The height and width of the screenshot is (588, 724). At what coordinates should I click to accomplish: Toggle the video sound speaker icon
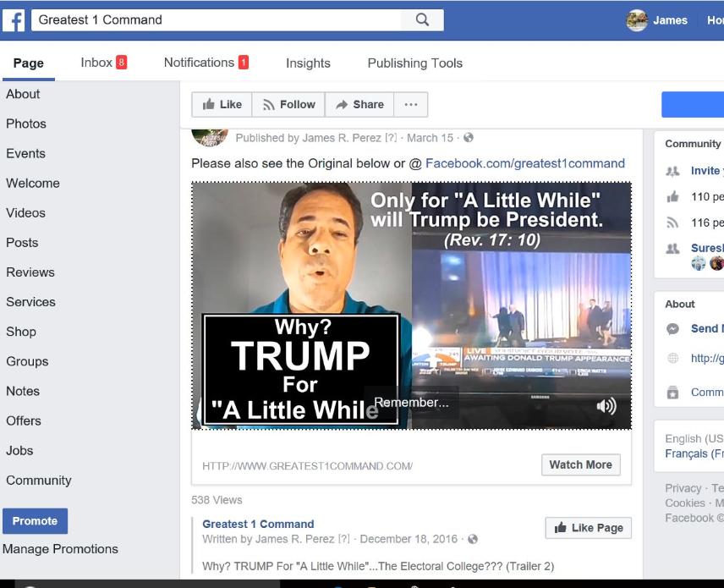tap(606, 406)
